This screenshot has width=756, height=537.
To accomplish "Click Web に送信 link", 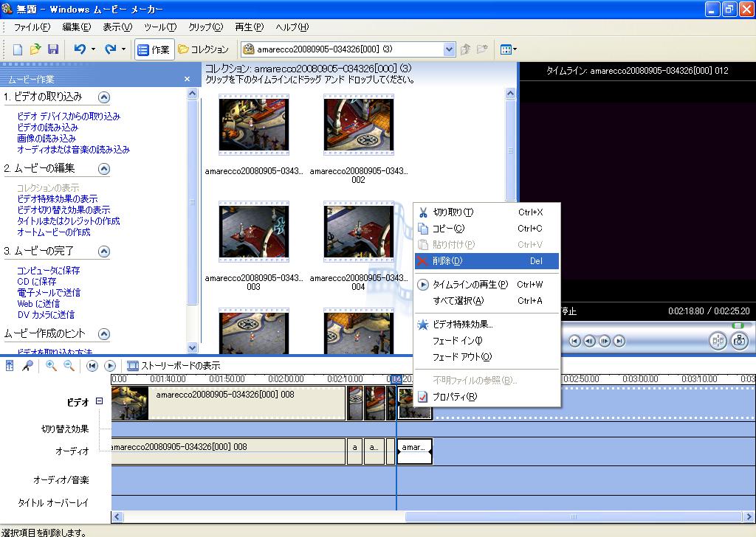I will 38,303.
